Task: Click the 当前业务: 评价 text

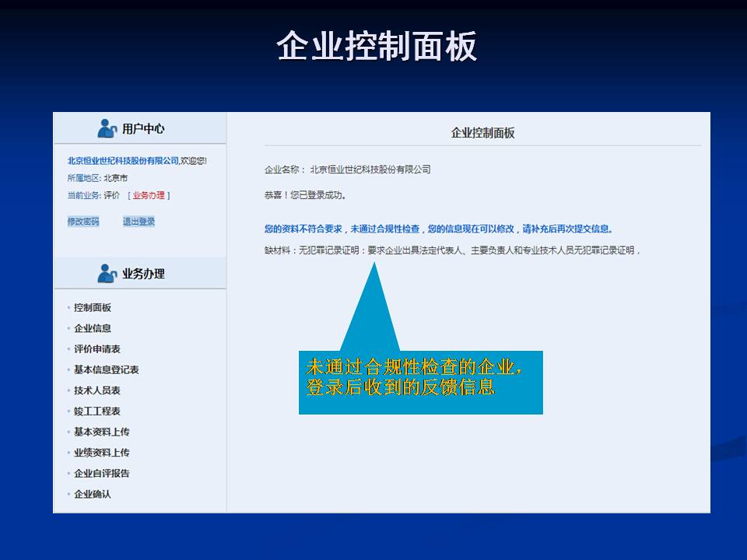Action: click(93, 195)
